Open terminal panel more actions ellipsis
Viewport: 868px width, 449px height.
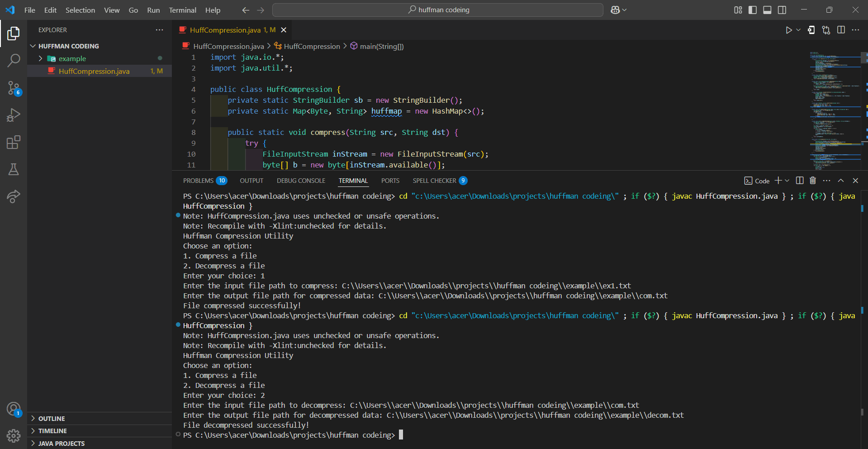[827, 181]
